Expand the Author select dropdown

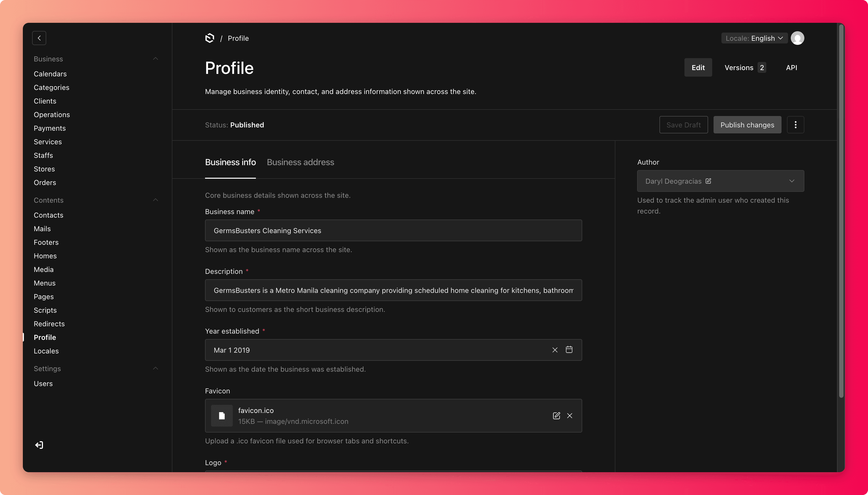(x=791, y=181)
